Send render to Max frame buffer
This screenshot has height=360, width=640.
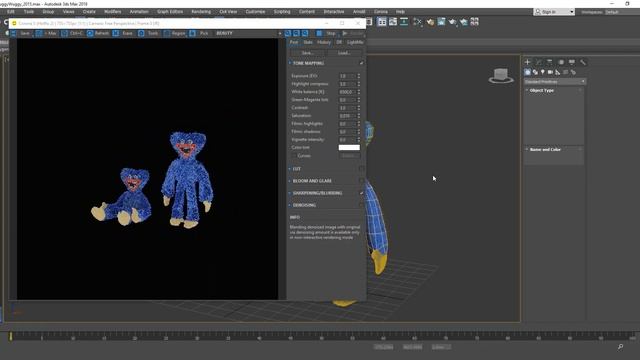coord(46,33)
